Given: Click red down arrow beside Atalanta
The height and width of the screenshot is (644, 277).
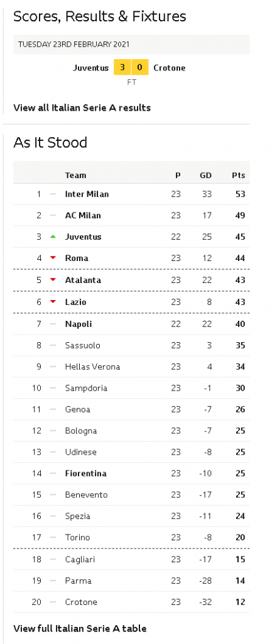Looking at the screenshot, I should pos(53,280).
